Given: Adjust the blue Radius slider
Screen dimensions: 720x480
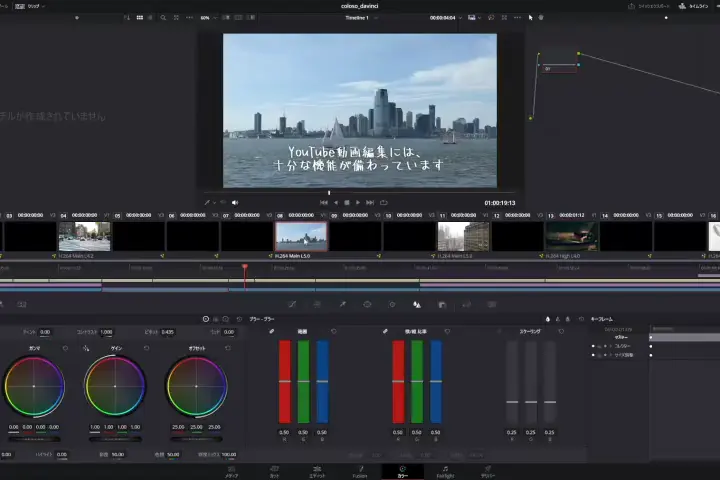Looking at the screenshot, I should point(322,381).
